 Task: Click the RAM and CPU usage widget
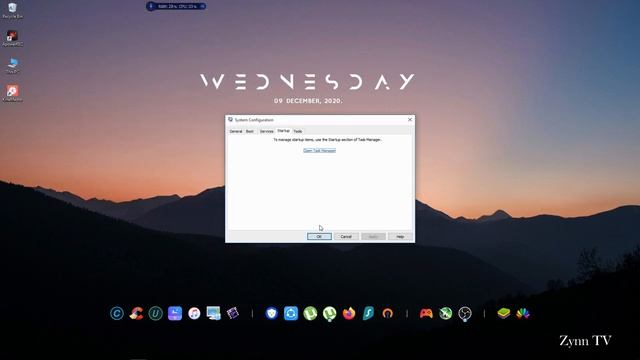click(176, 6)
